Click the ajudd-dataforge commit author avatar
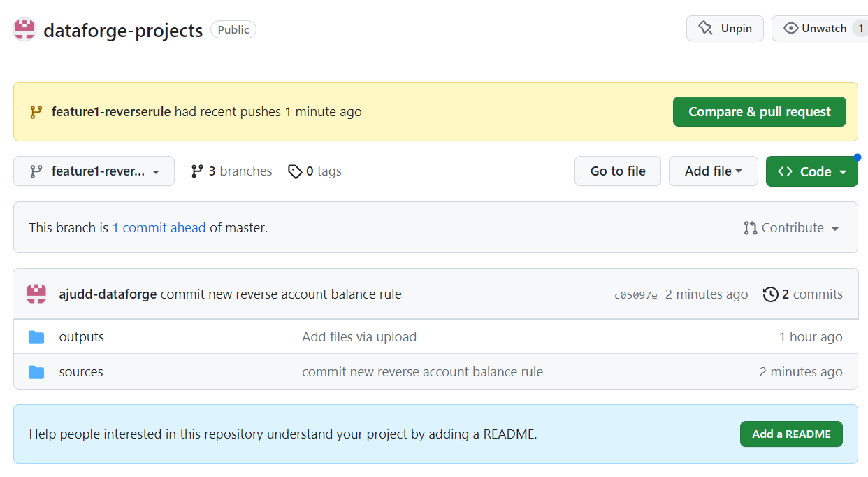The width and height of the screenshot is (868, 477). click(x=36, y=294)
